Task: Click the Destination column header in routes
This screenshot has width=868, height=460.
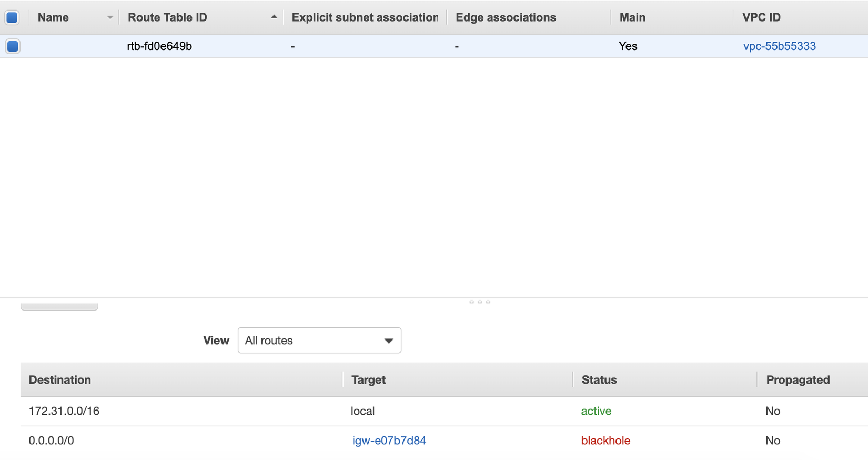Action: click(x=59, y=380)
